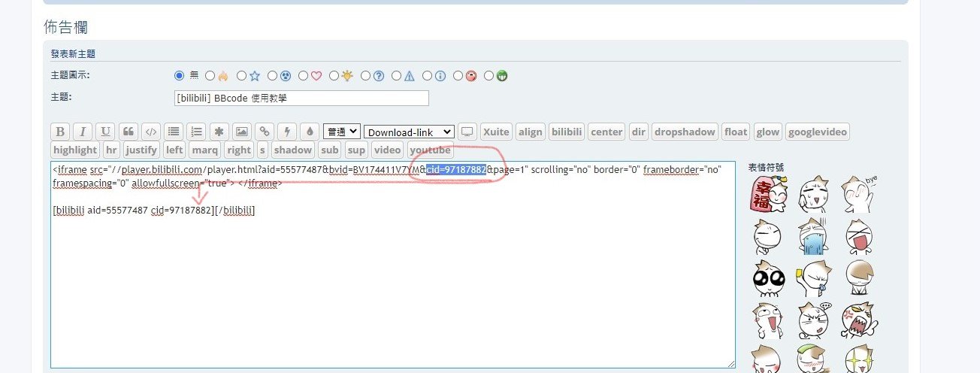Choose the info circle topic icon radio
Screen dimensions: 980x373
coord(428,75)
